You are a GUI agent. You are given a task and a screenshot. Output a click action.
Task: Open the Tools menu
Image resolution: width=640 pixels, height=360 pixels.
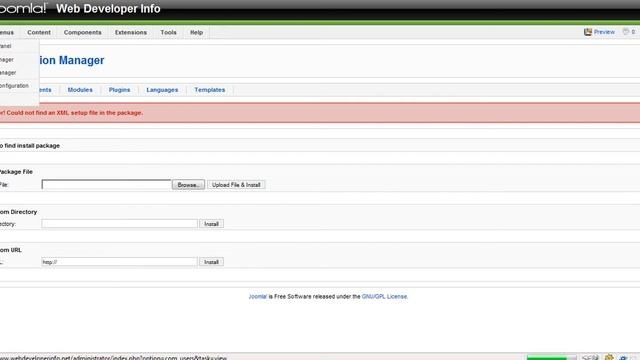coord(168,32)
